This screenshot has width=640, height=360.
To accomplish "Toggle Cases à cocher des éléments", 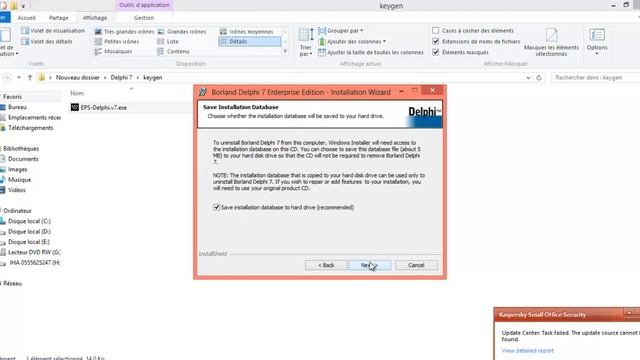I will (x=436, y=31).
